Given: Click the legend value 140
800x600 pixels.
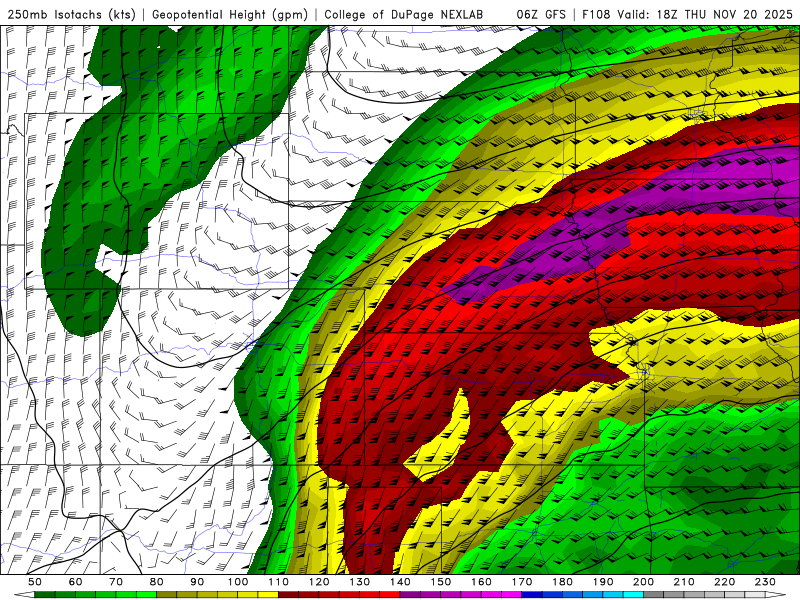Looking at the screenshot, I should point(400,582).
